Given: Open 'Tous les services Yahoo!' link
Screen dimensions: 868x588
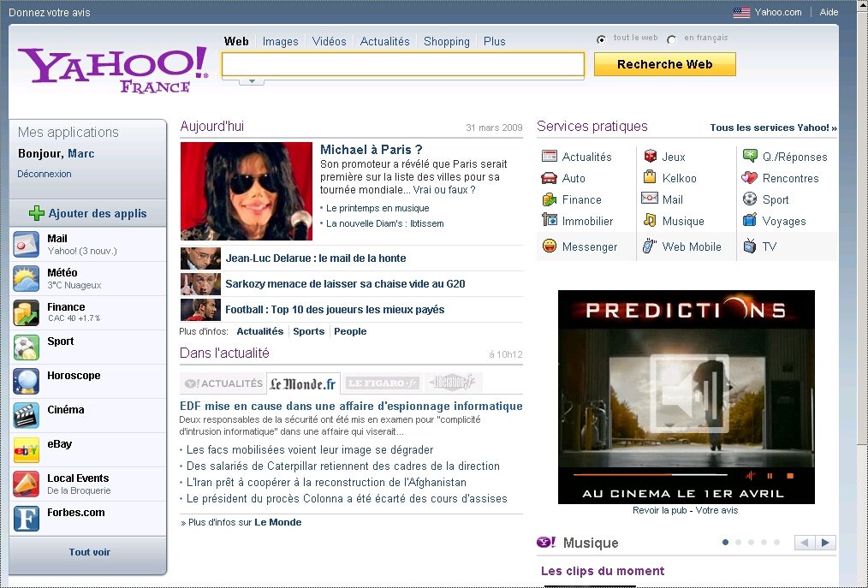Looking at the screenshot, I should [773, 128].
